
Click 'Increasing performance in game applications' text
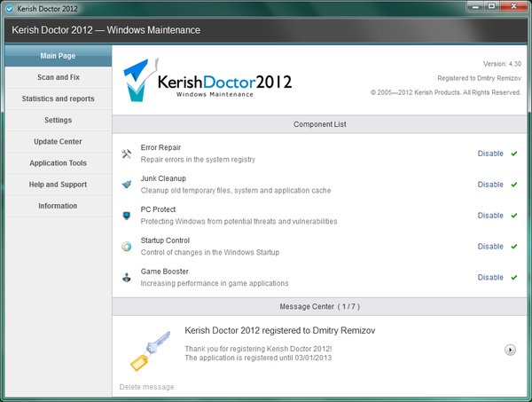pos(215,283)
